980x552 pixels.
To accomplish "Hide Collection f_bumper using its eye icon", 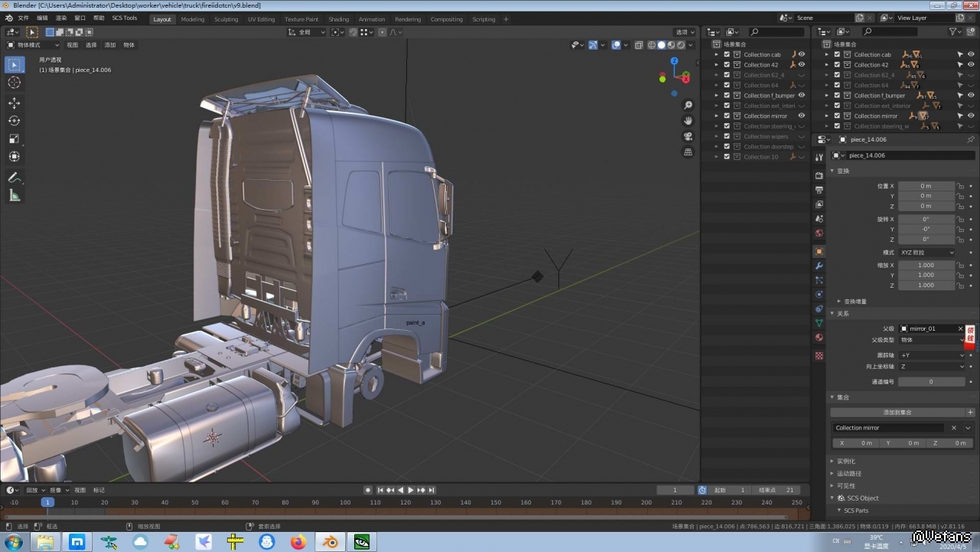I will point(802,96).
